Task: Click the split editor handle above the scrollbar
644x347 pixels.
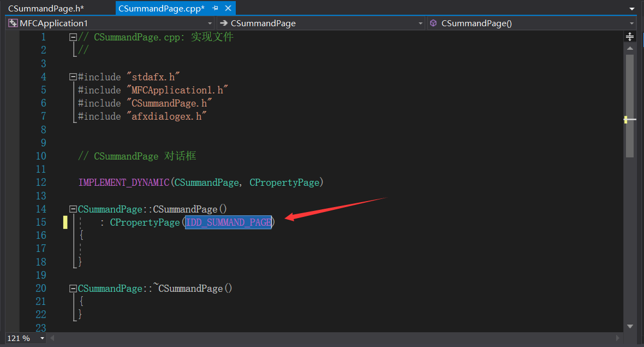Action: (630, 36)
